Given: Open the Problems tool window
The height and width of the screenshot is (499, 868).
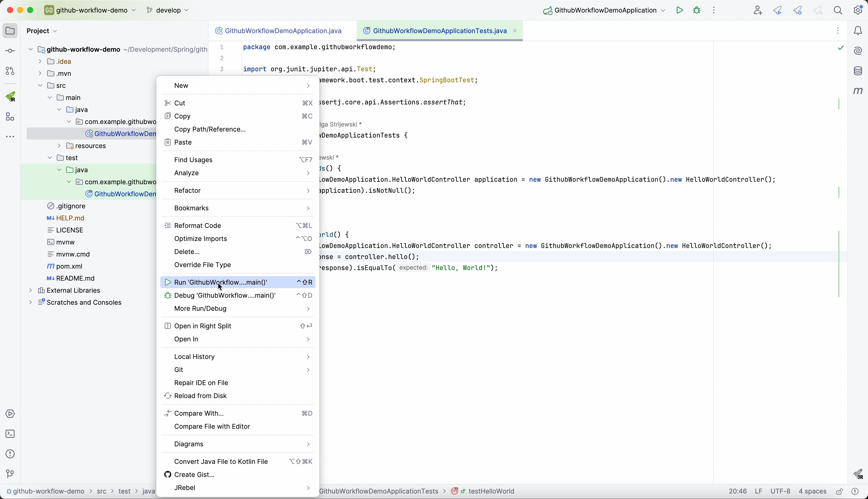Looking at the screenshot, I should tap(11, 454).
